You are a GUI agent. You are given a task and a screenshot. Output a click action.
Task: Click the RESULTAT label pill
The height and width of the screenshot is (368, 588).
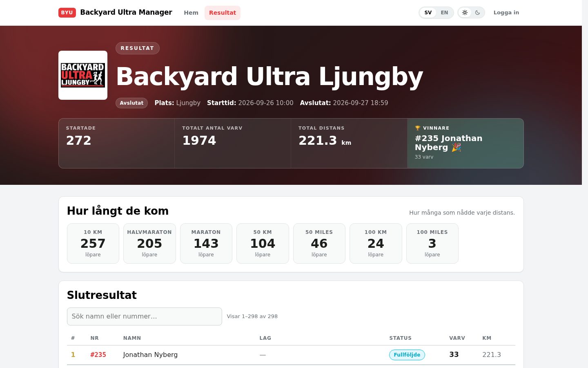(x=137, y=48)
